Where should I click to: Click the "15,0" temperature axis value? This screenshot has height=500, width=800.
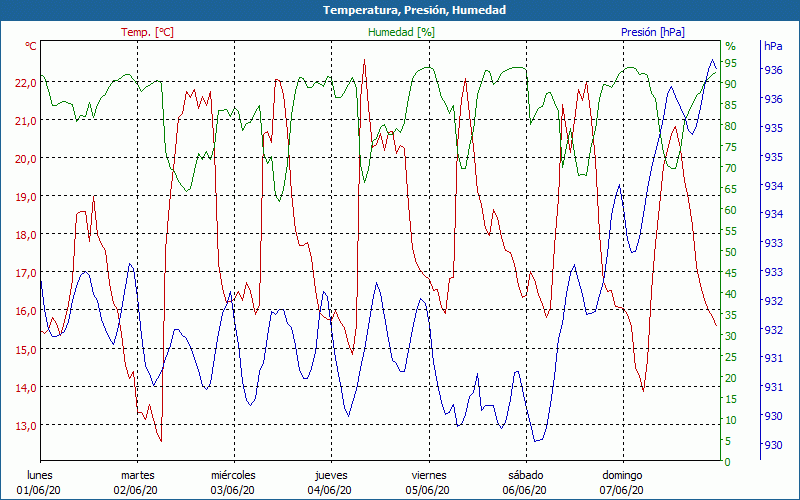26,350
